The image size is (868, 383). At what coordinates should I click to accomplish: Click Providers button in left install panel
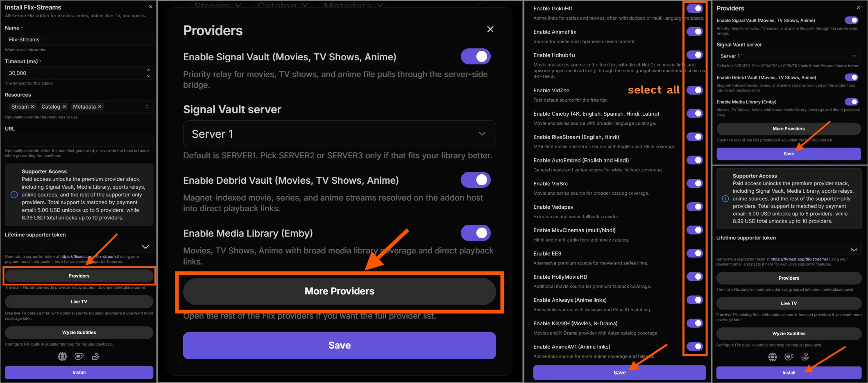point(79,276)
